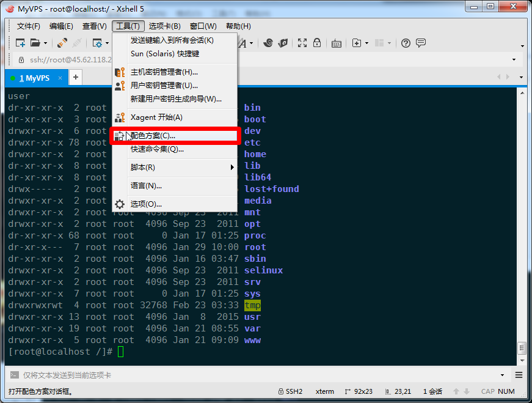
Task: Click the new tab plus-box icon
Action: click(356, 43)
